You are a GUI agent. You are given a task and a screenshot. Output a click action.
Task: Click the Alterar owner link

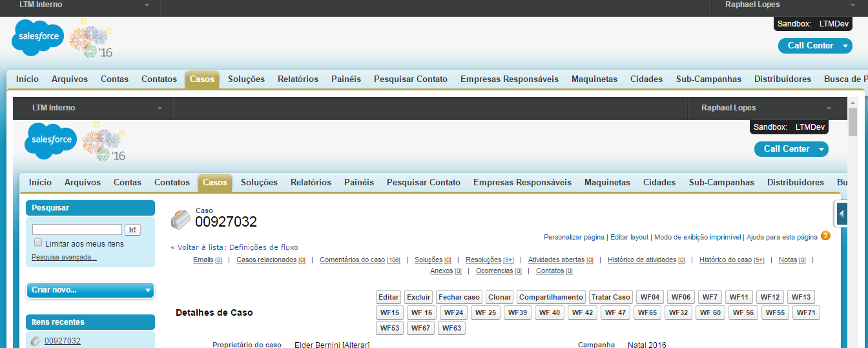355,345
